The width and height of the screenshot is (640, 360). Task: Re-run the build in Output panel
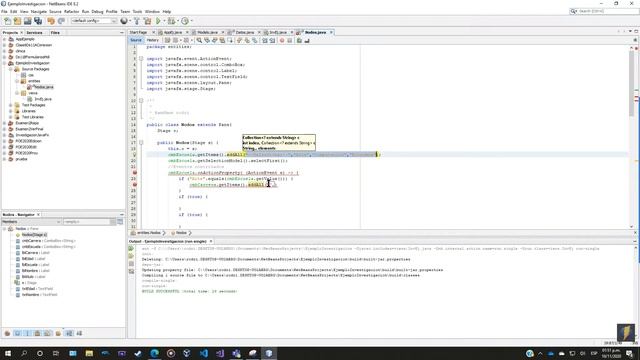tap(131, 248)
